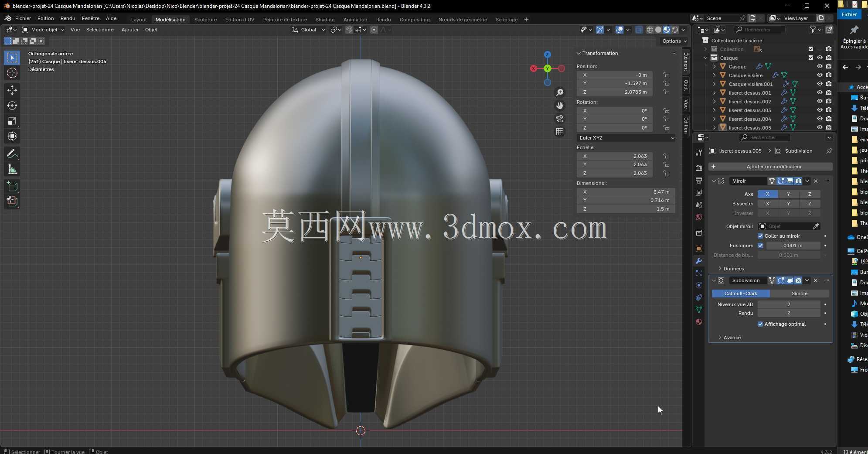Screen dimensions: 868x454
Task: Open the Tool properties tab
Action: tap(699, 153)
